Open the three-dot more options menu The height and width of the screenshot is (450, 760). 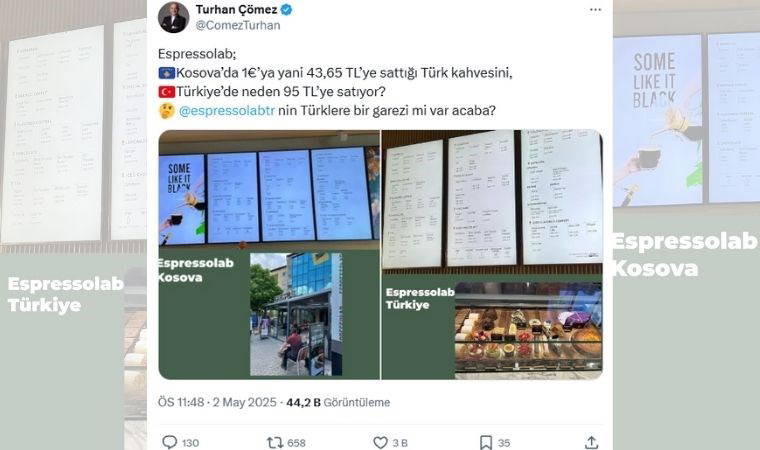tap(596, 10)
